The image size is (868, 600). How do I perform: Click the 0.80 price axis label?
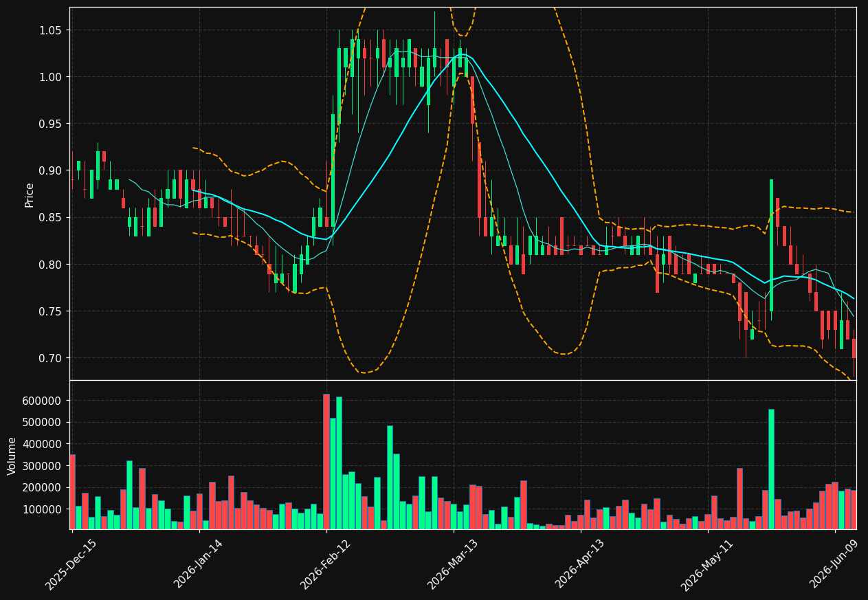click(x=51, y=265)
